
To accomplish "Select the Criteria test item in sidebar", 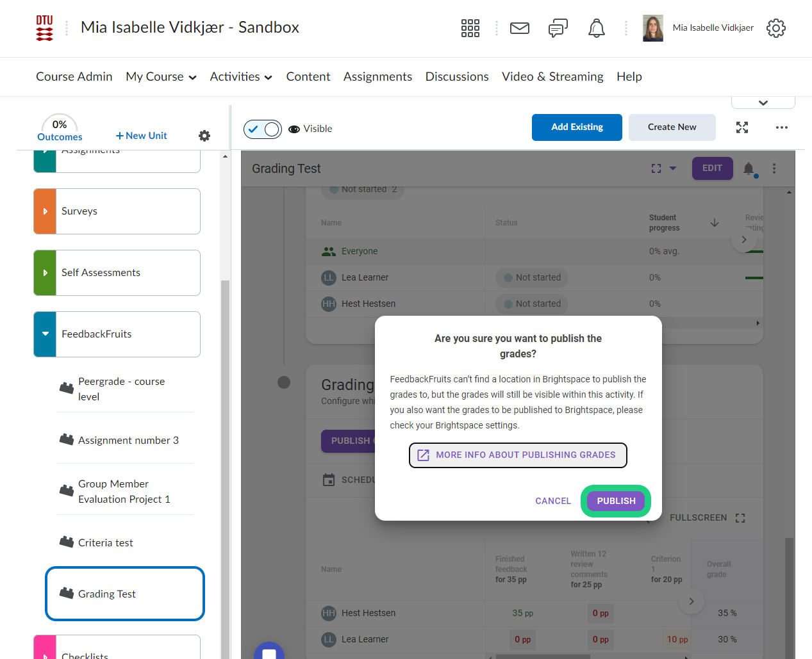I will pyautogui.click(x=106, y=543).
